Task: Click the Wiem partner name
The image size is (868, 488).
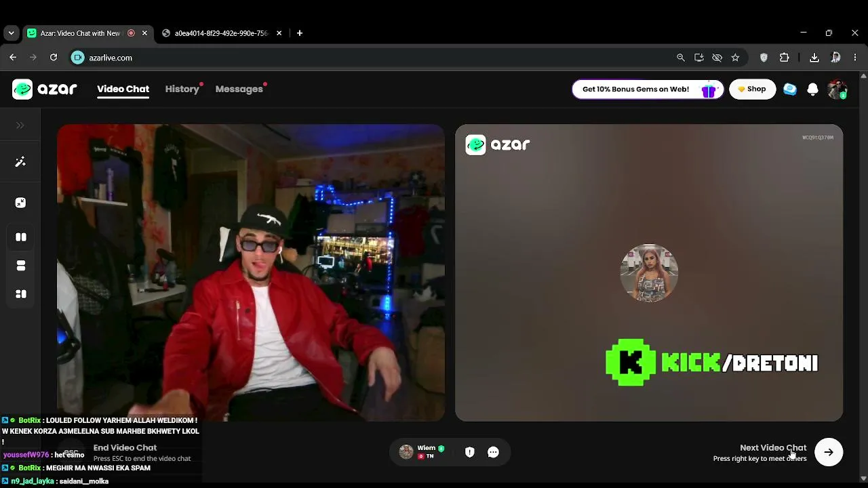Action: coord(427,448)
